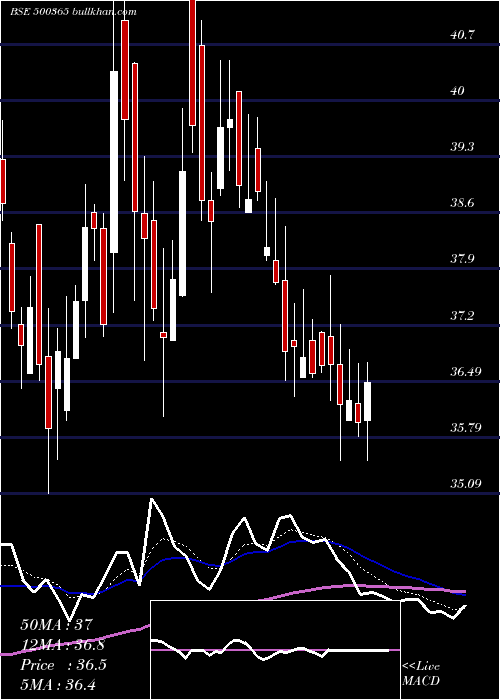Click the BSE 500365 bullkhan.com title
This screenshot has width=500, height=700.
tap(73, 12)
